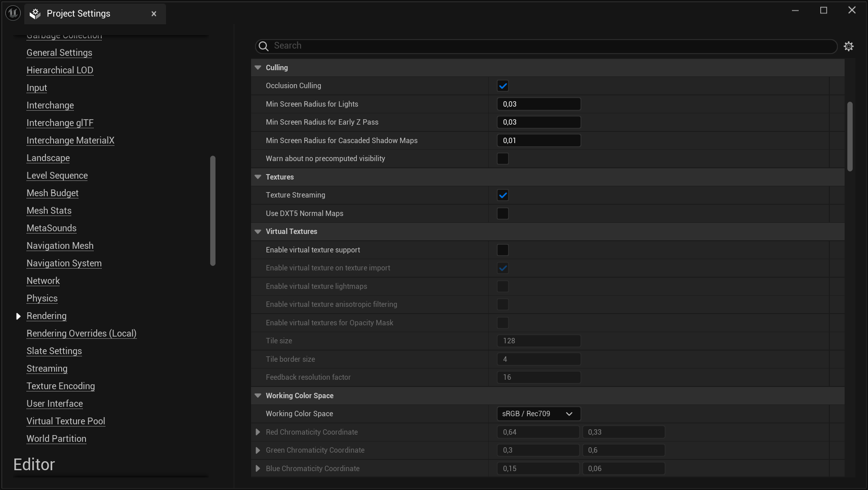Enable Use DXT5 Normal Maps
Viewport: 868px width, 490px height.
[503, 213]
